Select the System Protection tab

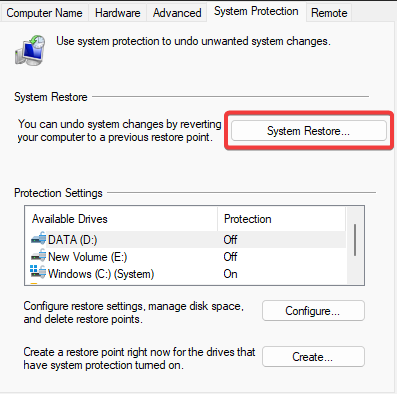click(x=256, y=11)
